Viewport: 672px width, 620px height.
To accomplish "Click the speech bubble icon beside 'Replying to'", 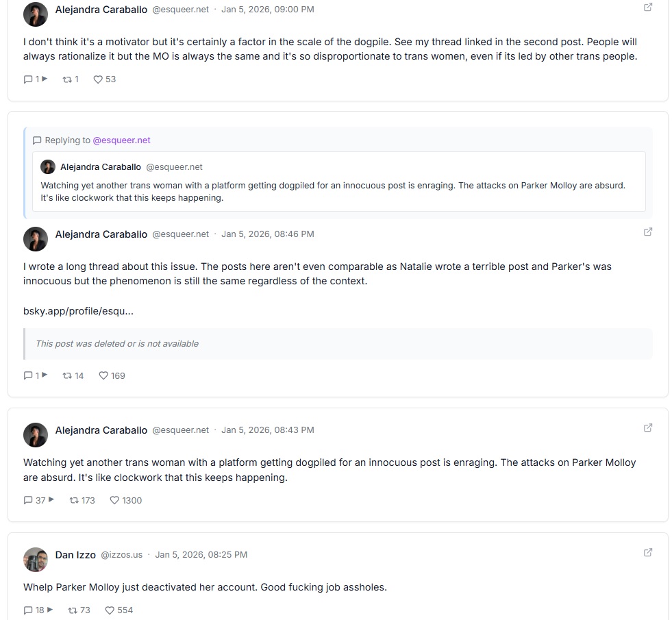I will point(38,140).
